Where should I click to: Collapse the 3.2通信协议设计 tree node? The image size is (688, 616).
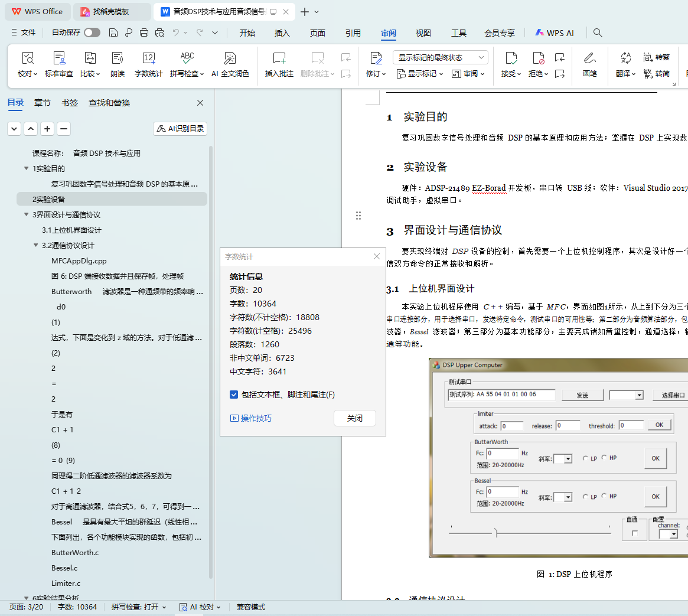(x=36, y=246)
